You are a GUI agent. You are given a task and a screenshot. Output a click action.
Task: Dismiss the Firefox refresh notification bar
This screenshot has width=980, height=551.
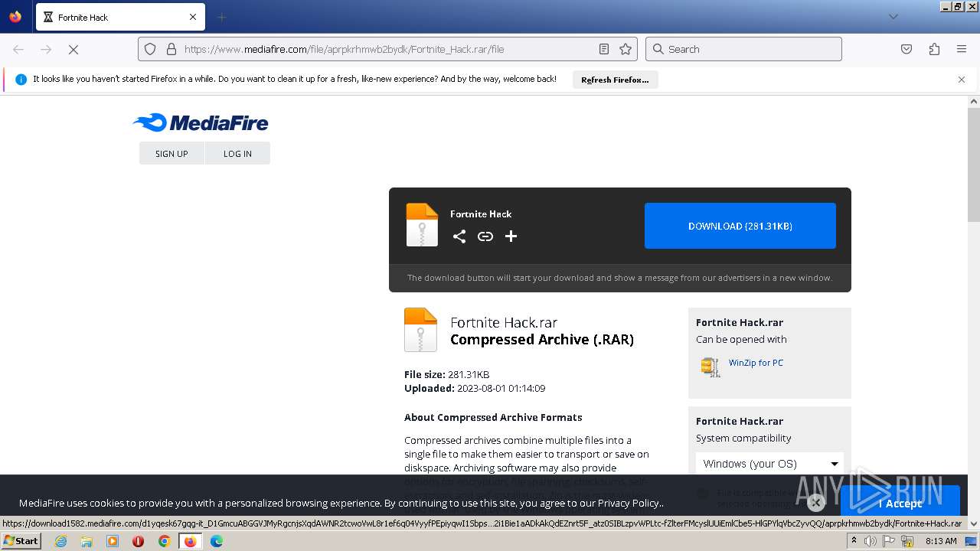pyautogui.click(x=962, y=80)
